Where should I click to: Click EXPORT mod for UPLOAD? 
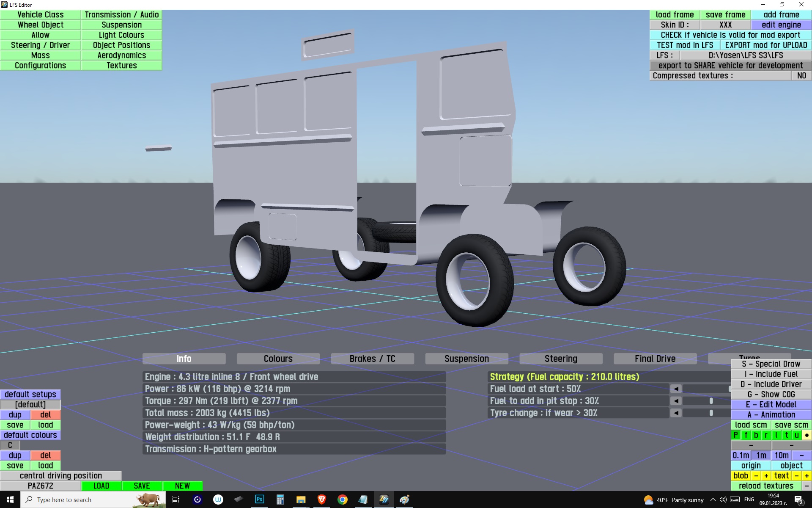[x=766, y=45]
